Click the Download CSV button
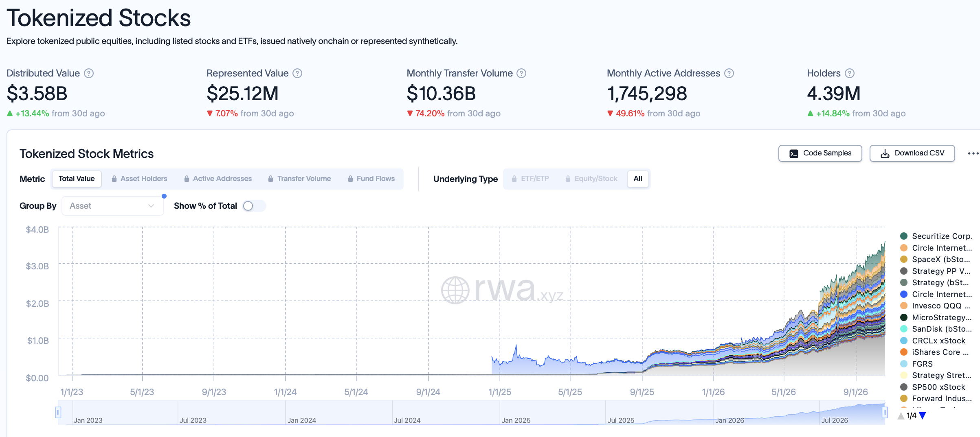Image resolution: width=980 pixels, height=437 pixels. [912, 153]
